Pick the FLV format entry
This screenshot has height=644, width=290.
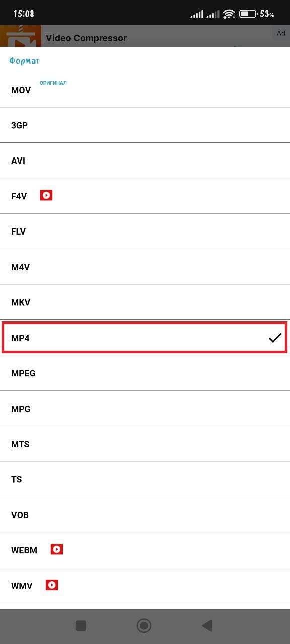tap(145, 231)
